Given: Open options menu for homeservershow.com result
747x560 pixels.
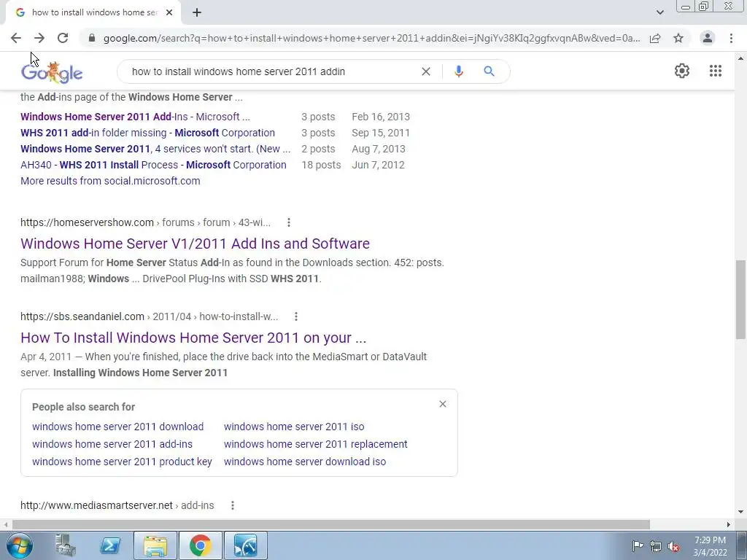Looking at the screenshot, I should pyautogui.click(x=289, y=222).
